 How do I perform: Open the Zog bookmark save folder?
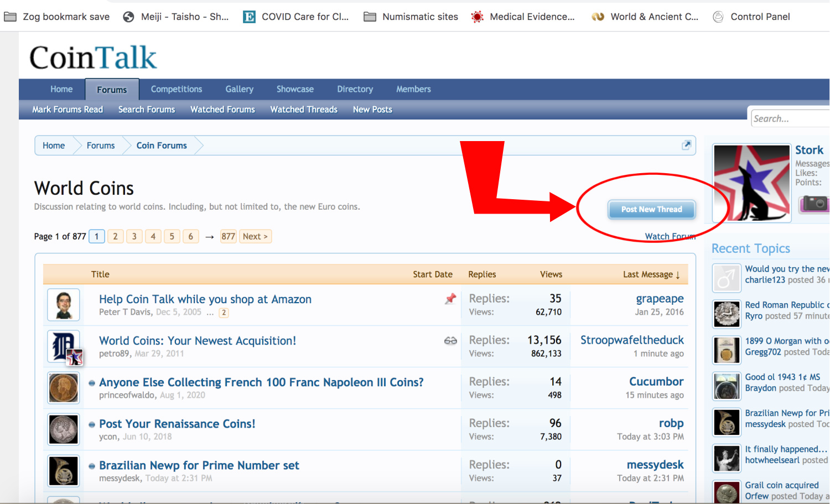tap(57, 17)
